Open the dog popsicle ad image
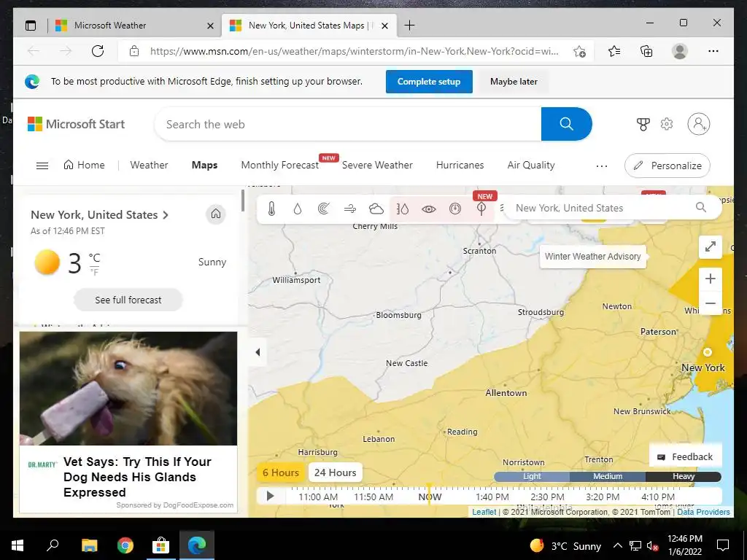This screenshot has height=560, width=747. tap(128, 389)
